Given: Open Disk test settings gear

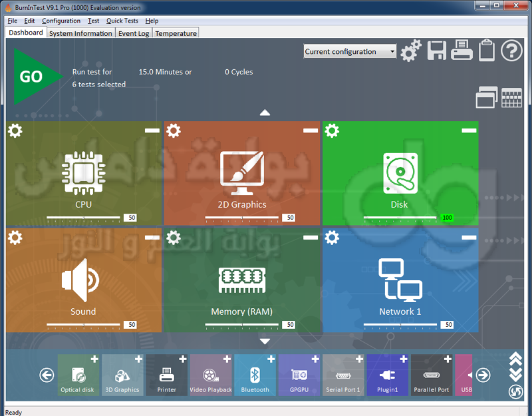Looking at the screenshot, I should click(332, 130).
